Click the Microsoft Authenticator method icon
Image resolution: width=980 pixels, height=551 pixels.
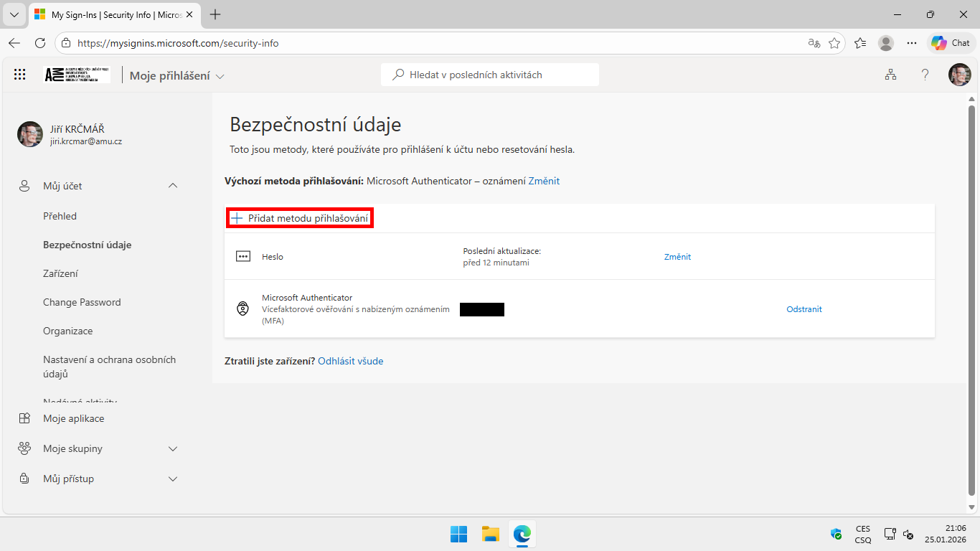[242, 309]
